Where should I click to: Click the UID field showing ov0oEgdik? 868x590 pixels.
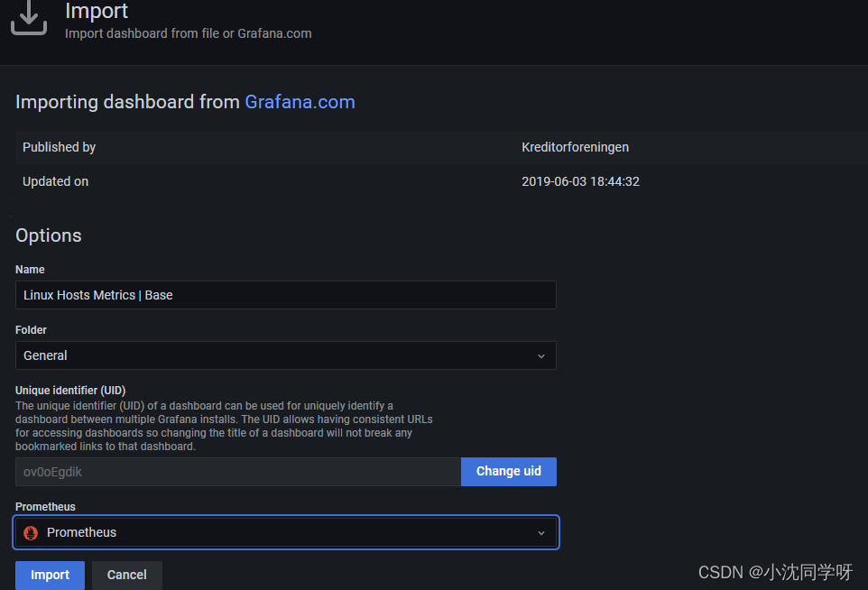pos(238,472)
